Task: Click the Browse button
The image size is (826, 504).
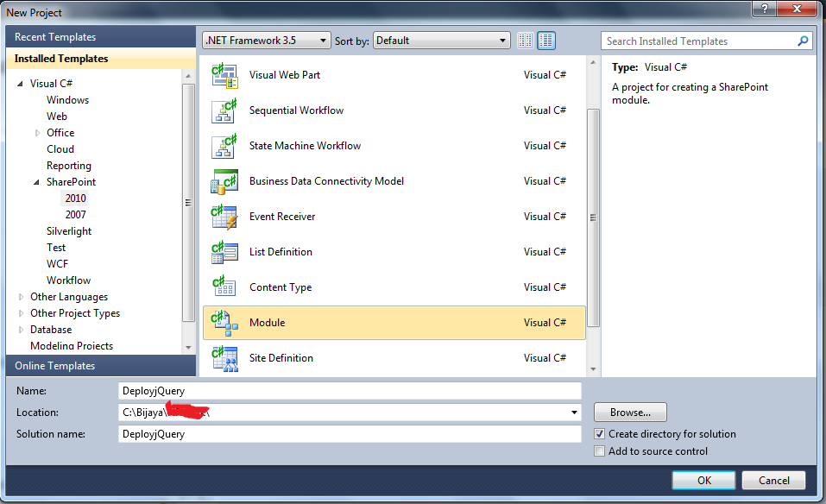Action: pyautogui.click(x=629, y=412)
